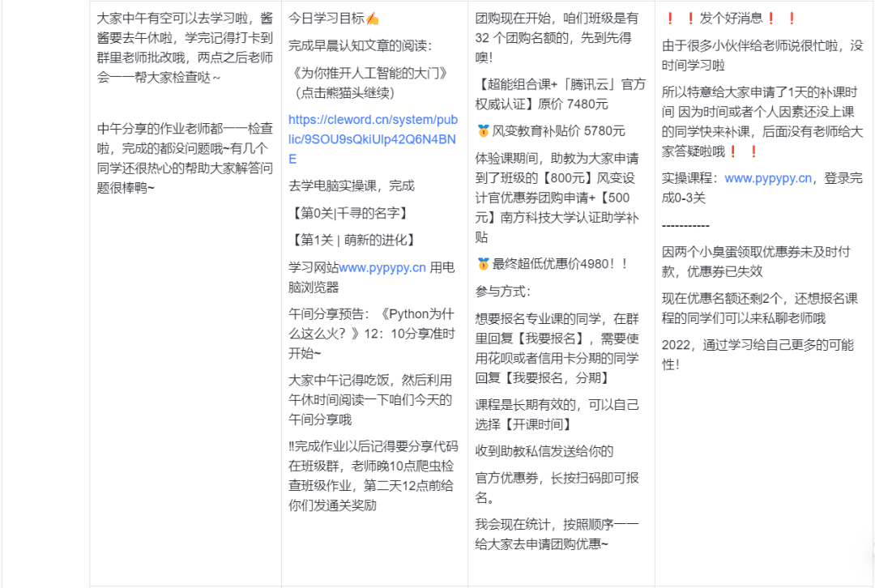
Task: Click the writing hand emoji after 今日学习目标
Action: [x=373, y=19]
